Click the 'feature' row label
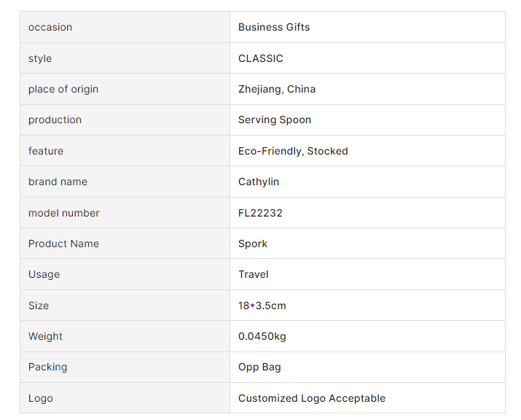 [46, 151]
